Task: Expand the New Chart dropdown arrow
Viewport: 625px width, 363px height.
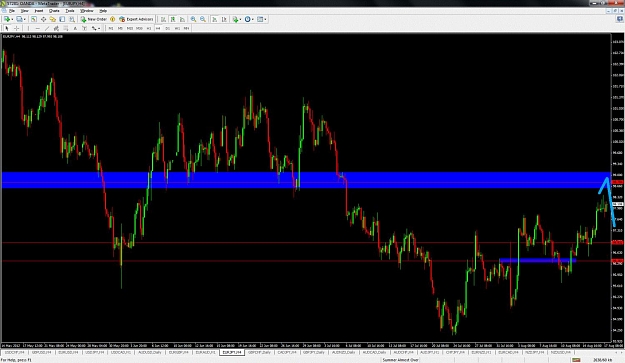Action: [x=12, y=19]
